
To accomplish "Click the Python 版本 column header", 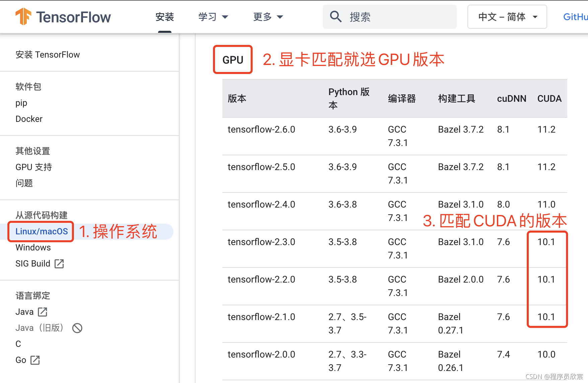I will [349, 98].
